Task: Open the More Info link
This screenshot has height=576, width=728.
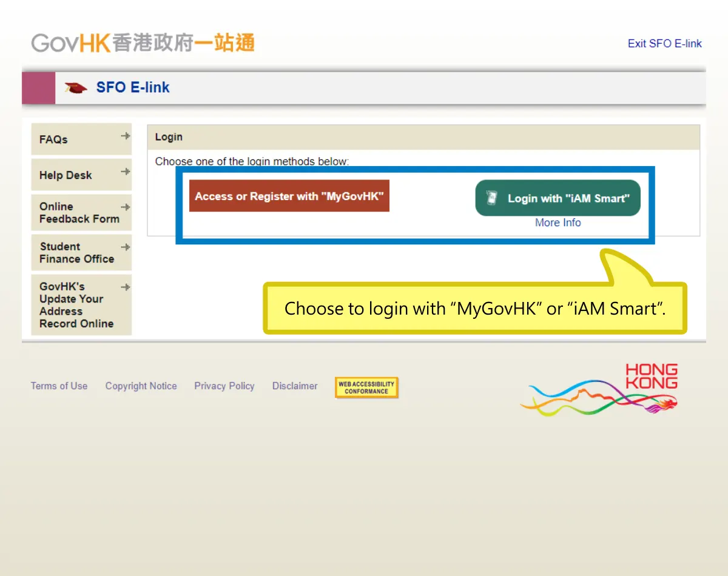Action: (558, 223)
